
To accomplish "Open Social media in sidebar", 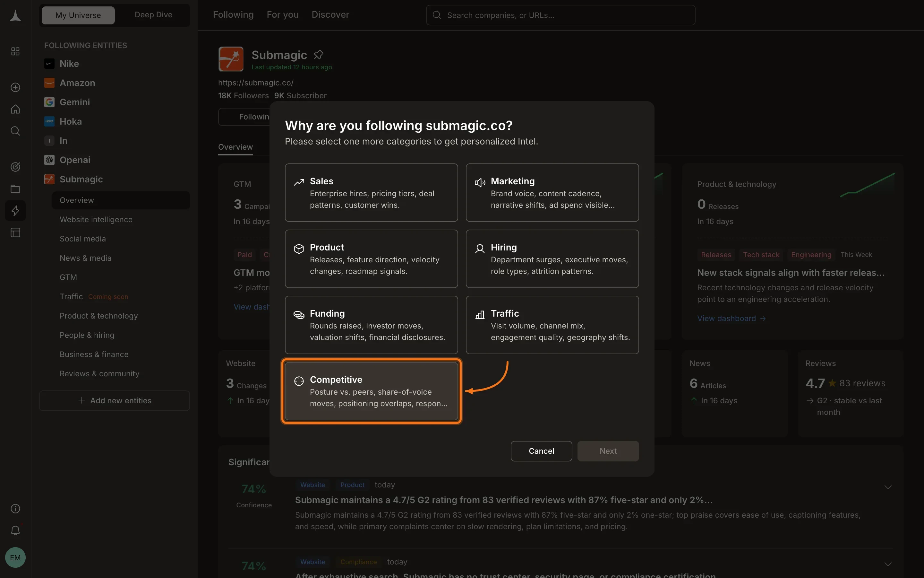I will click(x=82, y=239).
